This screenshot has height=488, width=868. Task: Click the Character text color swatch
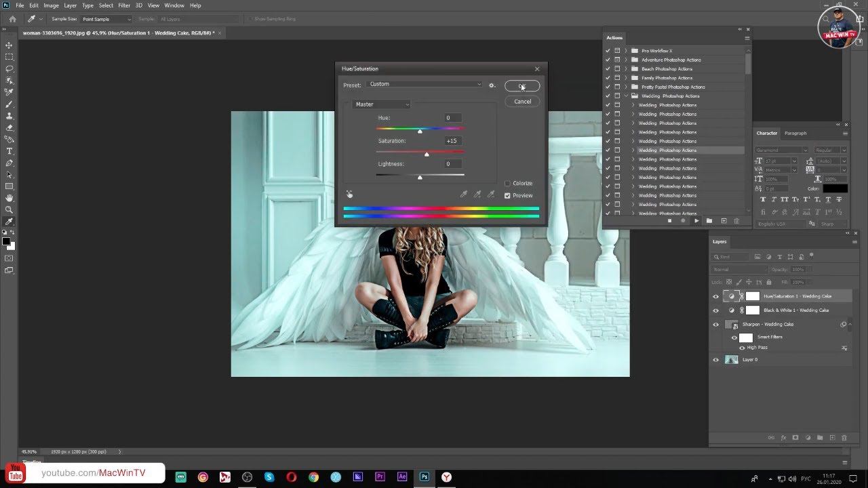coord(835,188)
